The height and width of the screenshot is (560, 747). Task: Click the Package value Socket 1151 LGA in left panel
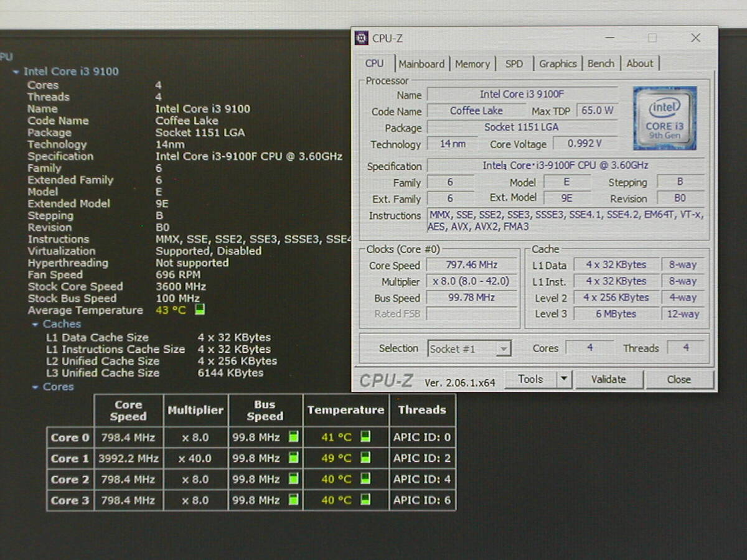(200, 133)
